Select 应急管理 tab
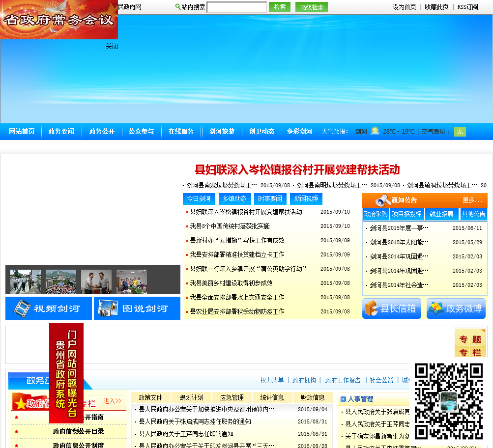Screen dimensions: 493x448 (x=232, y=398)
